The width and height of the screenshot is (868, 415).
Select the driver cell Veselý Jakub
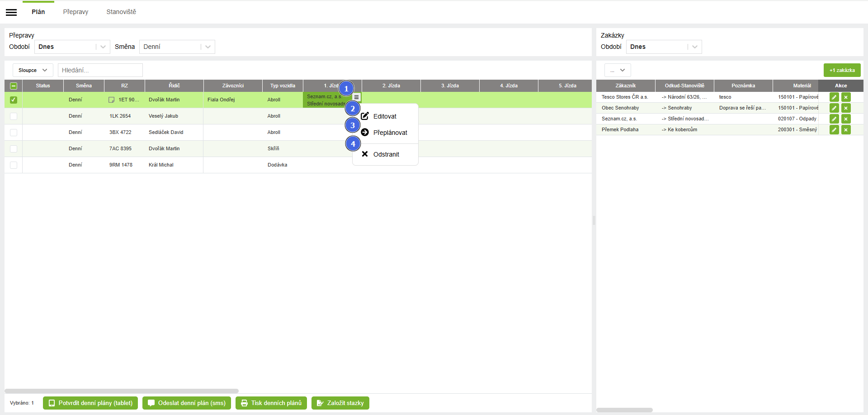point(174,116)
